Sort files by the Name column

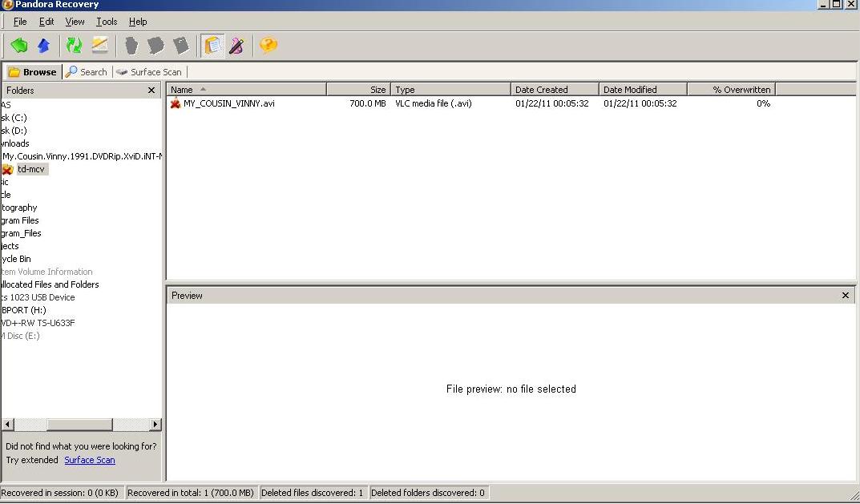(x=246, y=90)
